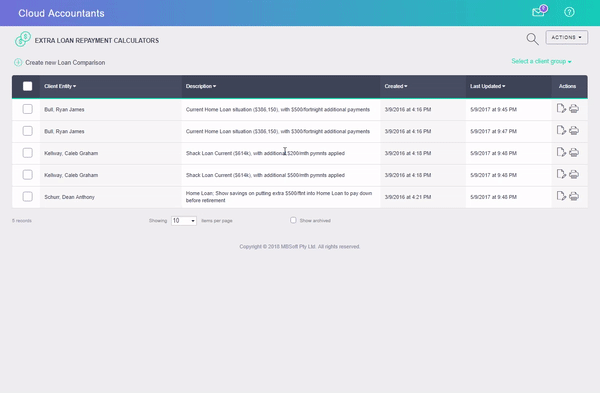Tick the select-all checkbox in table header
600x393 pixels.
coord(28,86)
